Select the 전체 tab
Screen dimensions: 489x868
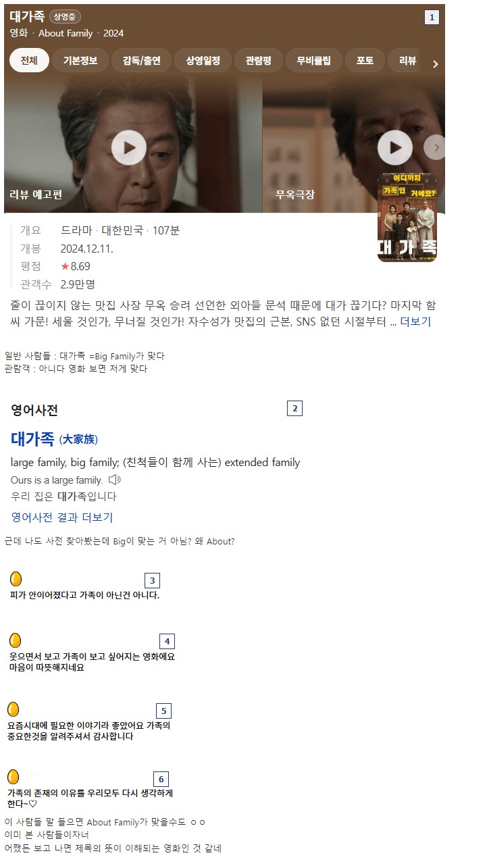(x=29, y=60)
